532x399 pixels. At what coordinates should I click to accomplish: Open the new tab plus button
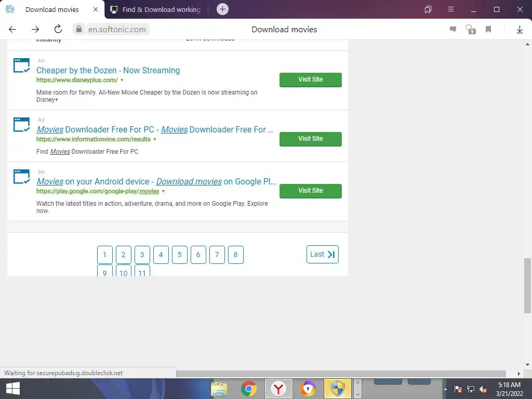tap(222, 9)
